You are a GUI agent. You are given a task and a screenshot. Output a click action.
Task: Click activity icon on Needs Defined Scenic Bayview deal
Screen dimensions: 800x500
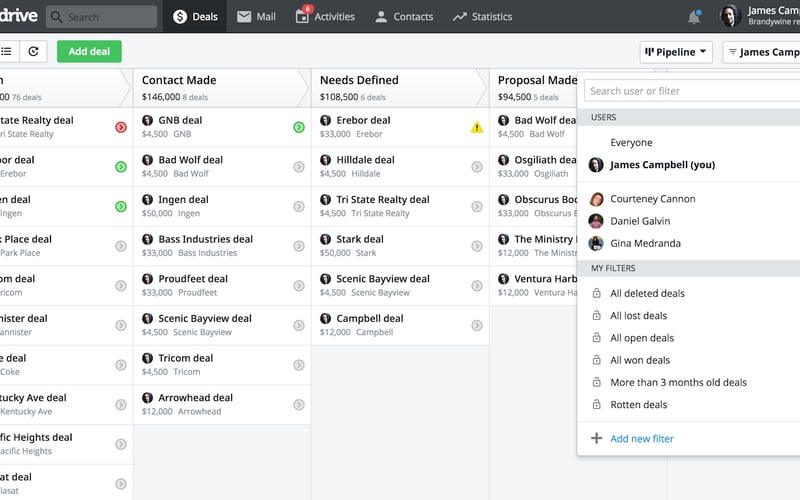(x=477, y=286)
